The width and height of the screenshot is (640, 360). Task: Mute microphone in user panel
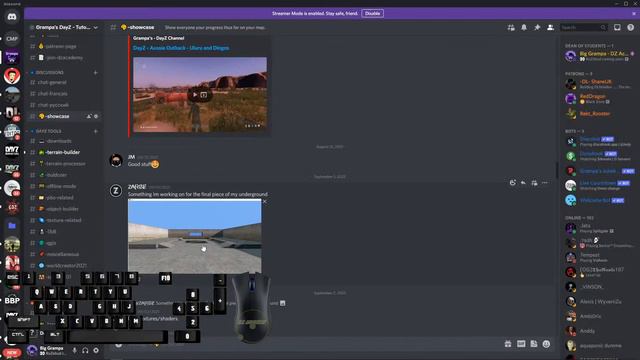74,350
